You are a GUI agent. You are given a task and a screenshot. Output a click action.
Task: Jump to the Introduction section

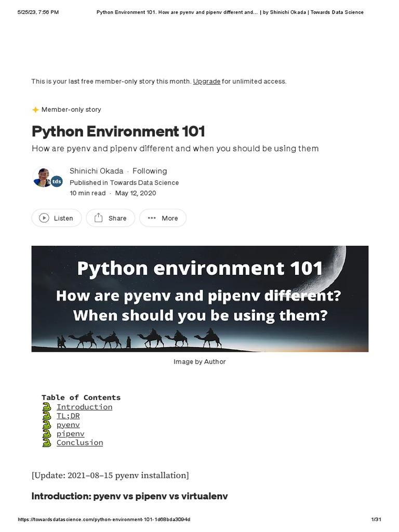[84, 407]
